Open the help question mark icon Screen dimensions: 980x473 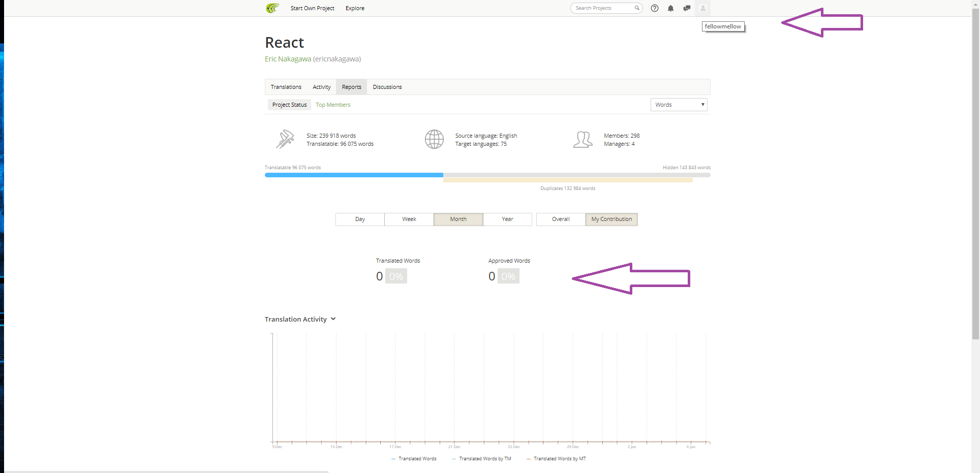[655, 8]
